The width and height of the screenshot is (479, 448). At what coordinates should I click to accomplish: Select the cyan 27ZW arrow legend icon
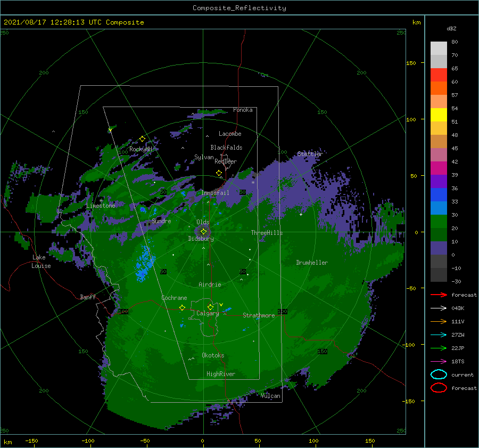(439, 335)
